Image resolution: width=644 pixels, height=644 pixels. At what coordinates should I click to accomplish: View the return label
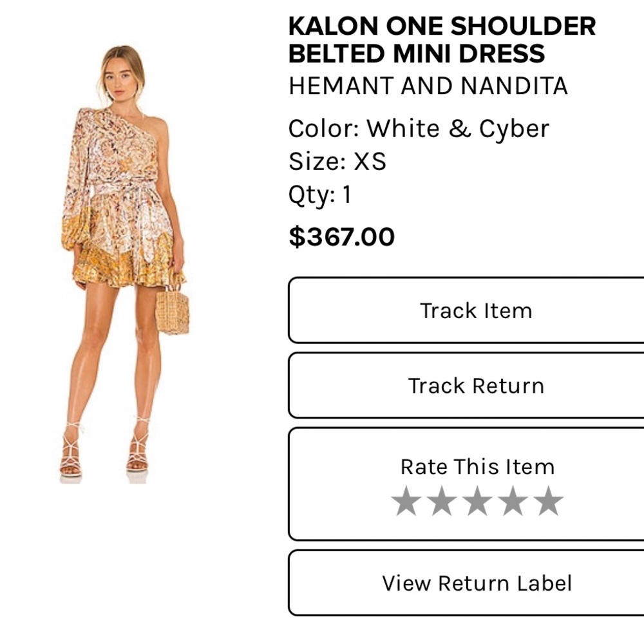tap(476, 583)
